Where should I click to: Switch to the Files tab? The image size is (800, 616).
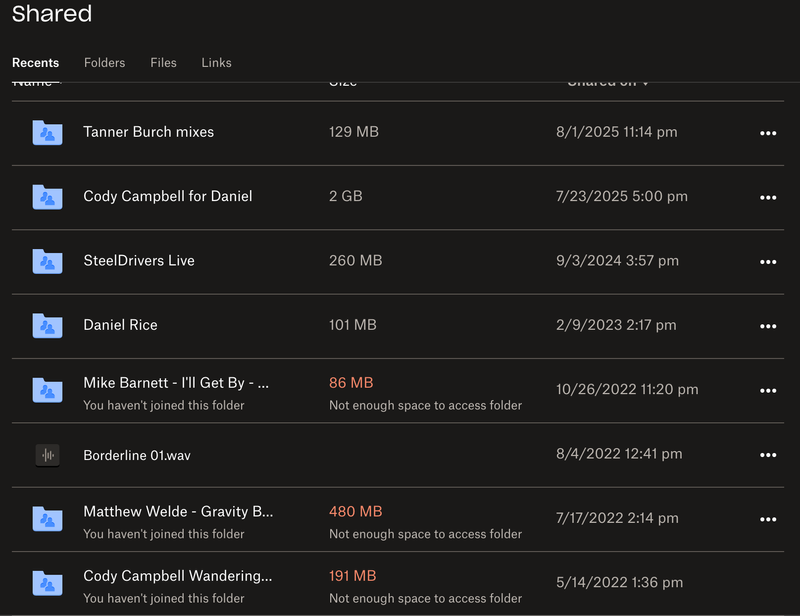pos(163,63)
